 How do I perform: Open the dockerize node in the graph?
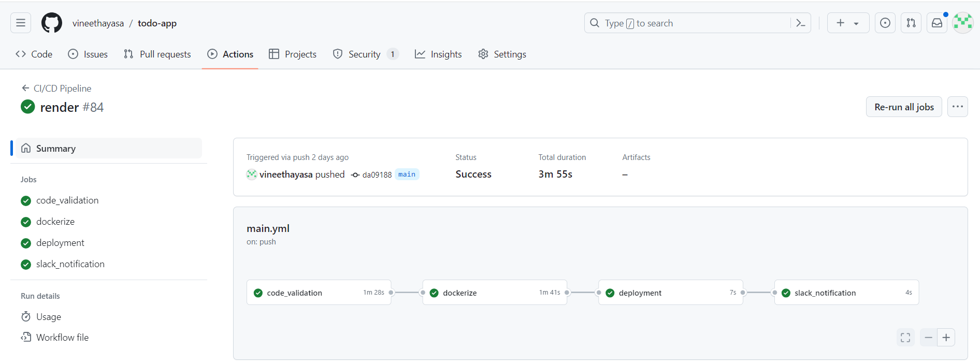click(x=495, y=293)
